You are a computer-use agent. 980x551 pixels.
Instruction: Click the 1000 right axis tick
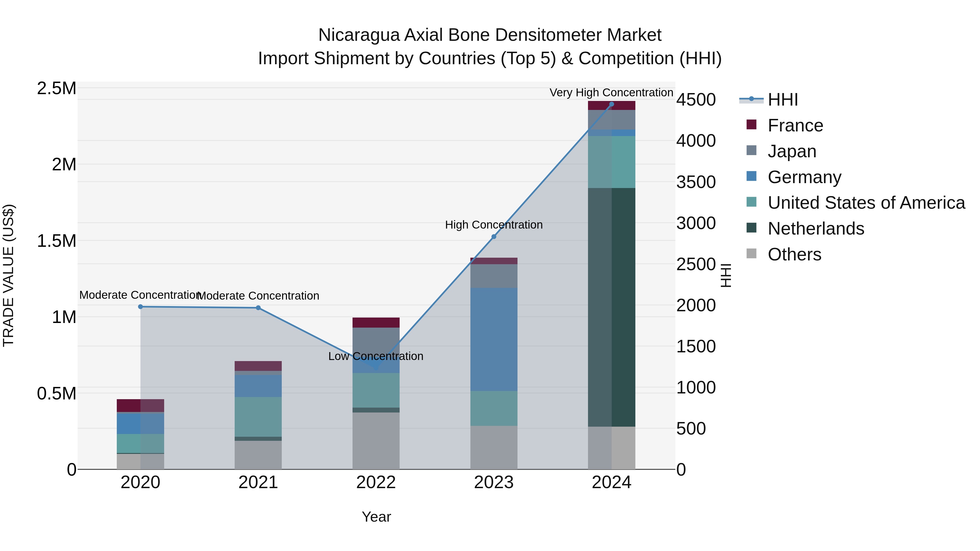[x=696, y=387]
